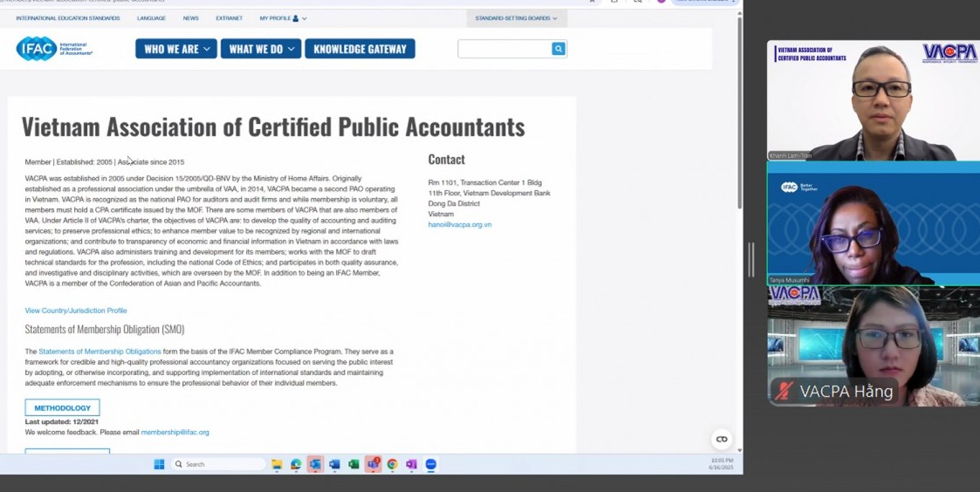Click the browser page vertical scrollbar
The width and height of the screenshot is (980, 492).
pyautogui.click(x=740, y=113)
